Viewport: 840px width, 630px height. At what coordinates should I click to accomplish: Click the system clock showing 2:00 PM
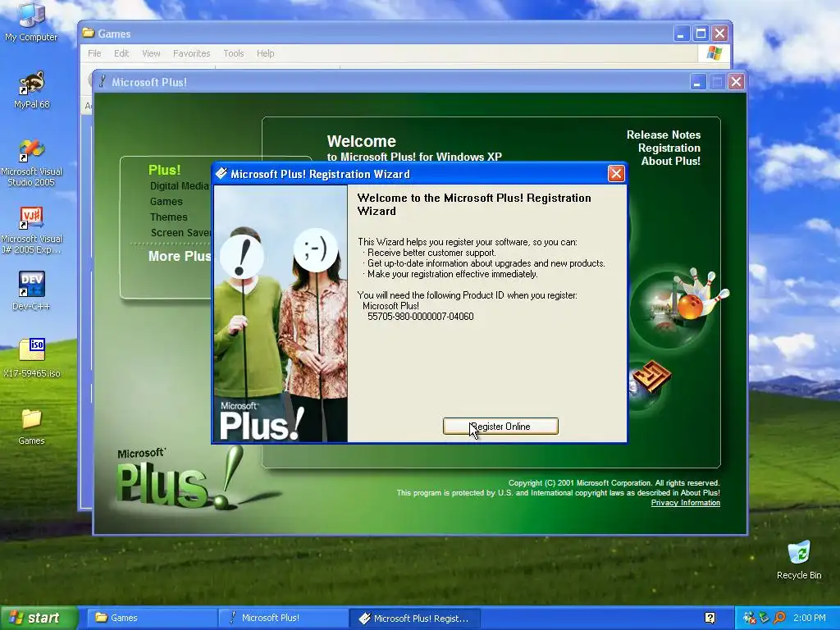point(810,618)
